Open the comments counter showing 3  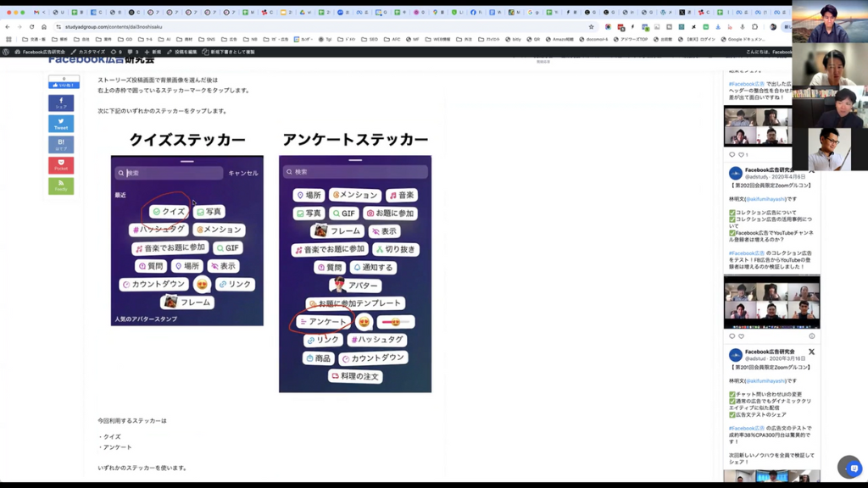[133, 52]
